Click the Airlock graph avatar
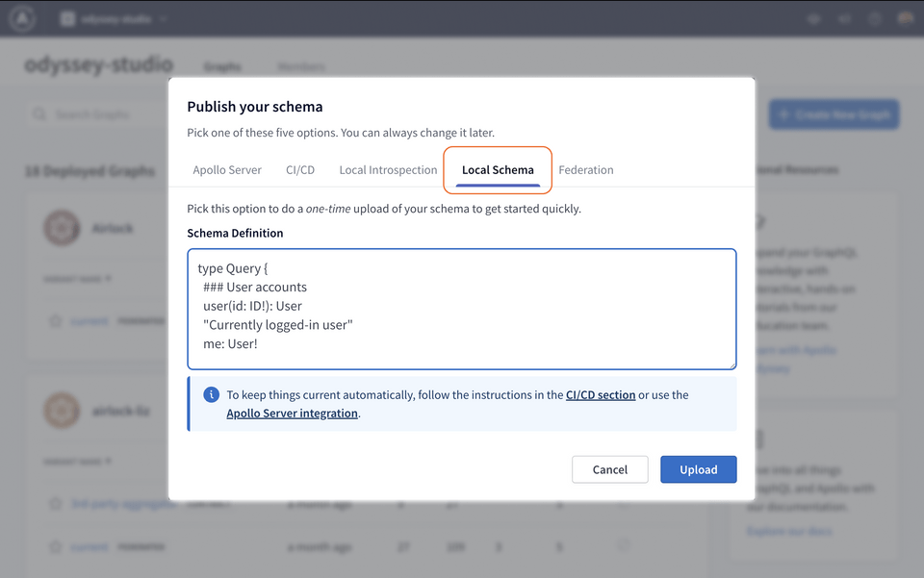Screen dimensions: 924x578 pos(61,228)
